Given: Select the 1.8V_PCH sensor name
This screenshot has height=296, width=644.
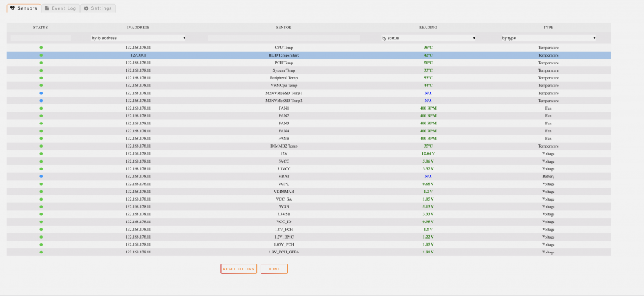Looking at the screenshot, I should pos(283,230).
